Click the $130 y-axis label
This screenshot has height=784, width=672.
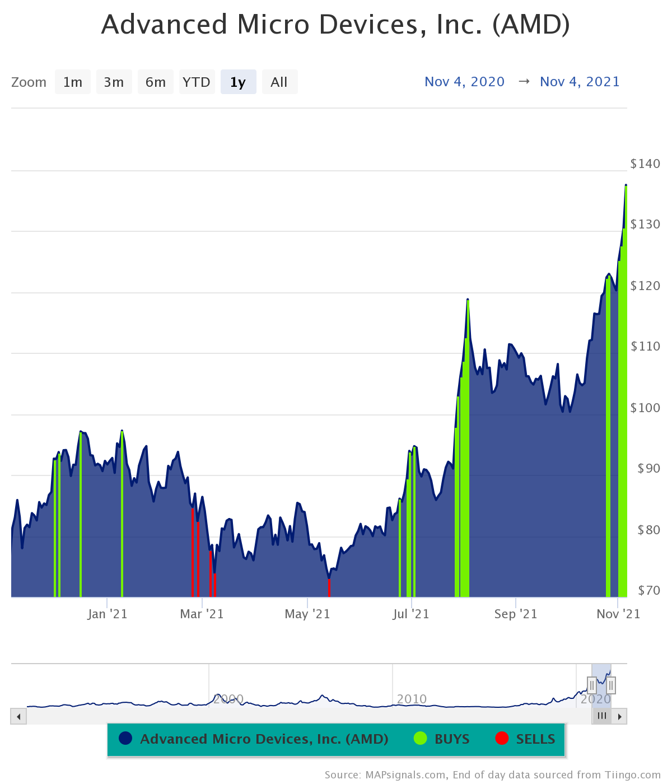645,224
